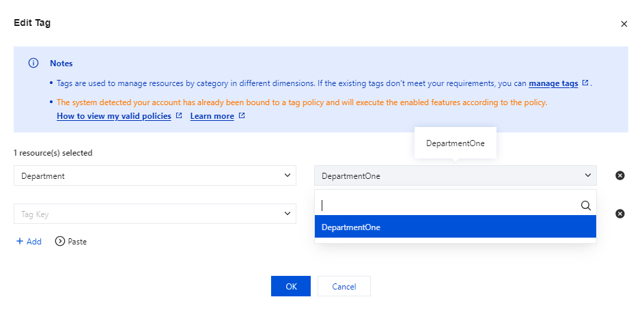Click the search magnifier icon
This screenshot has height=310, width=644.
tap(585, 205)
